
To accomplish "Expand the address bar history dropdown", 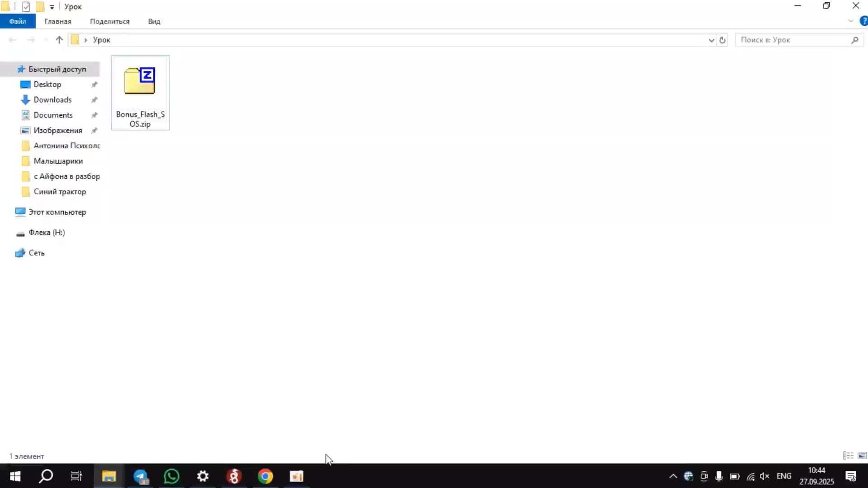I will pos(711,40).
